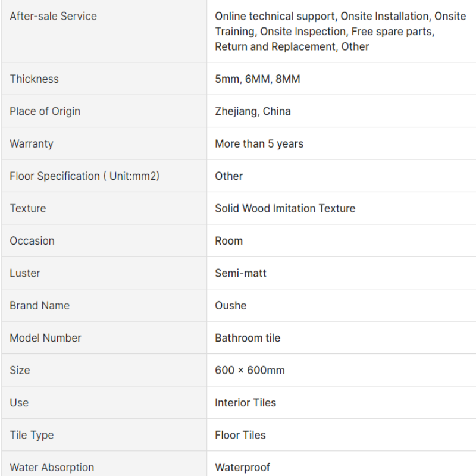Click the Luster label

pyautogui.click(x=24, y=273)
